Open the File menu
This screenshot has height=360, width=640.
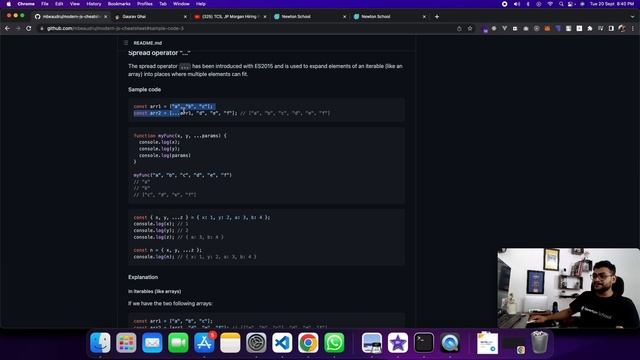click(x=44, y=4)
